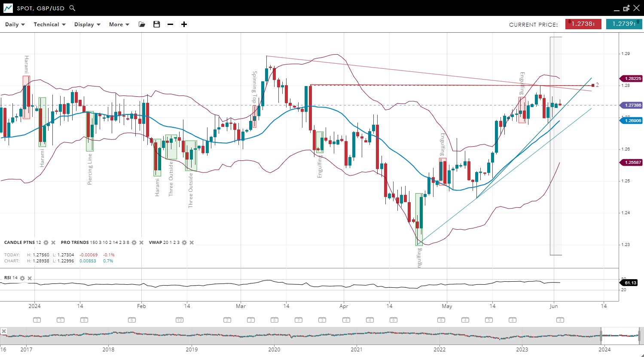Grab the navigator range slider left handle
This screenshot has height=357, width=644.
601,335
